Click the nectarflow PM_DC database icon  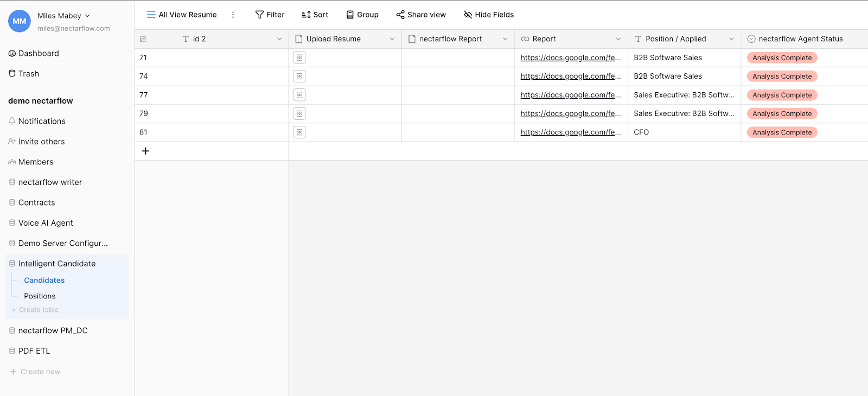(12, 330)
